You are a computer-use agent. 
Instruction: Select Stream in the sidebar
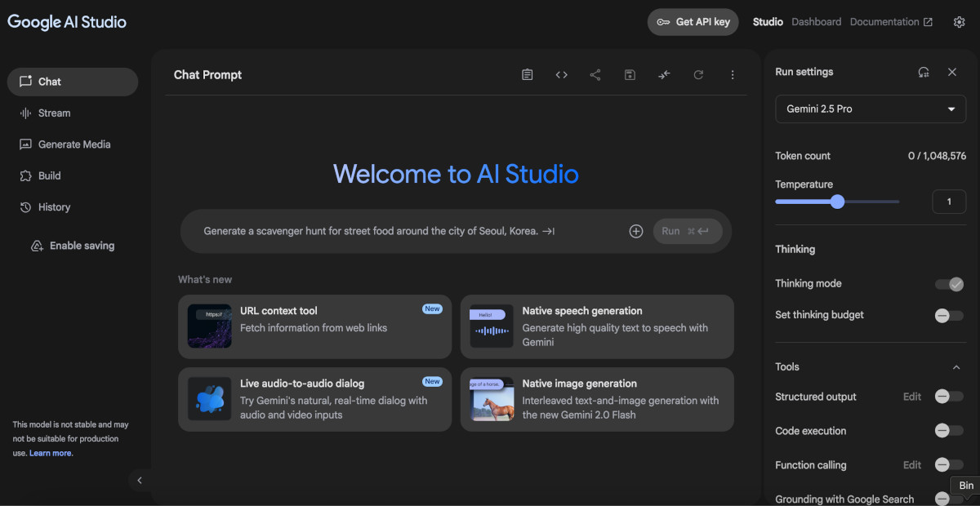[x=73, y=113]
